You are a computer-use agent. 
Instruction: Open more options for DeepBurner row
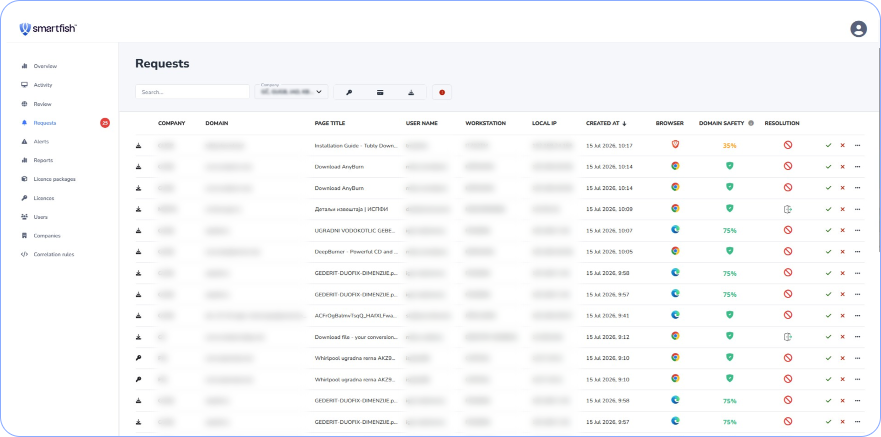point(857,252)
